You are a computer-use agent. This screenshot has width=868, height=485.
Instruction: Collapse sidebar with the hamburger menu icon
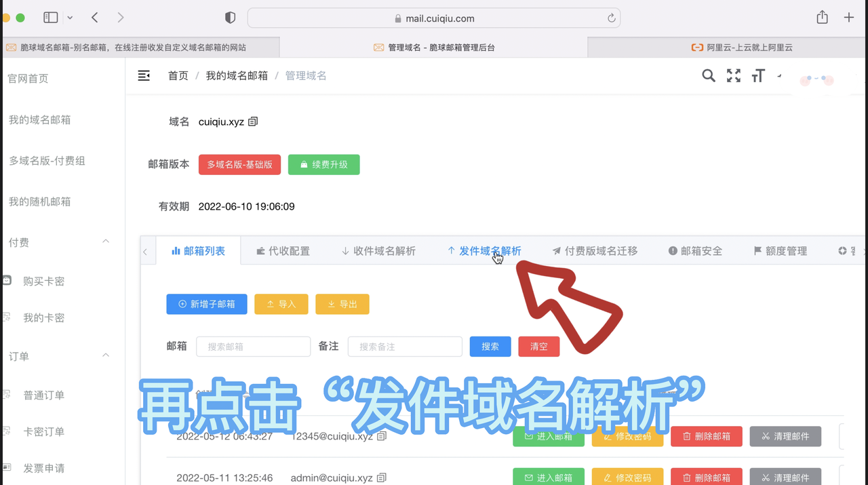point(144,75)
